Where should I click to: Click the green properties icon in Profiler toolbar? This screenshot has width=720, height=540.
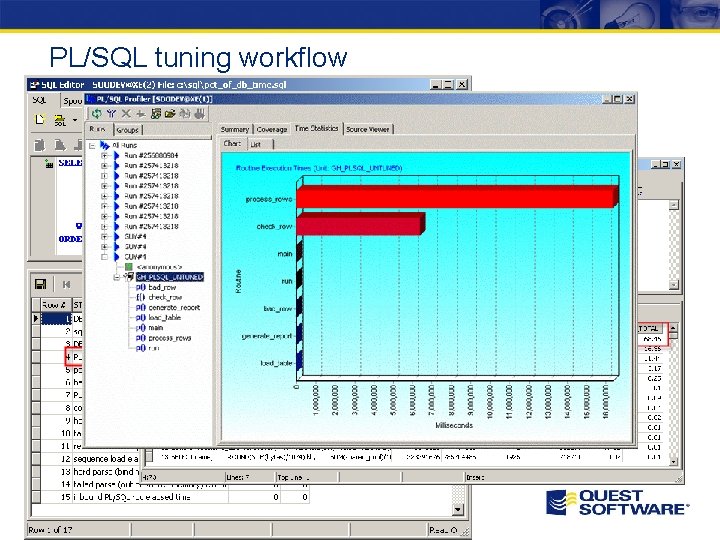tap(156, 113)
